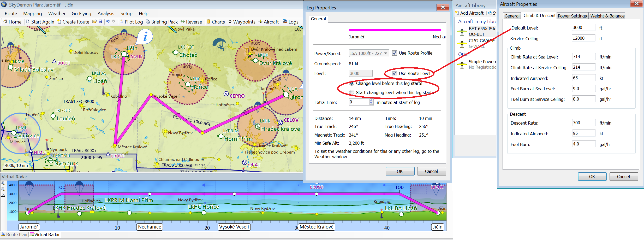
Task: Switch to the Virtual Radar tab
Action: pos(45,235)
